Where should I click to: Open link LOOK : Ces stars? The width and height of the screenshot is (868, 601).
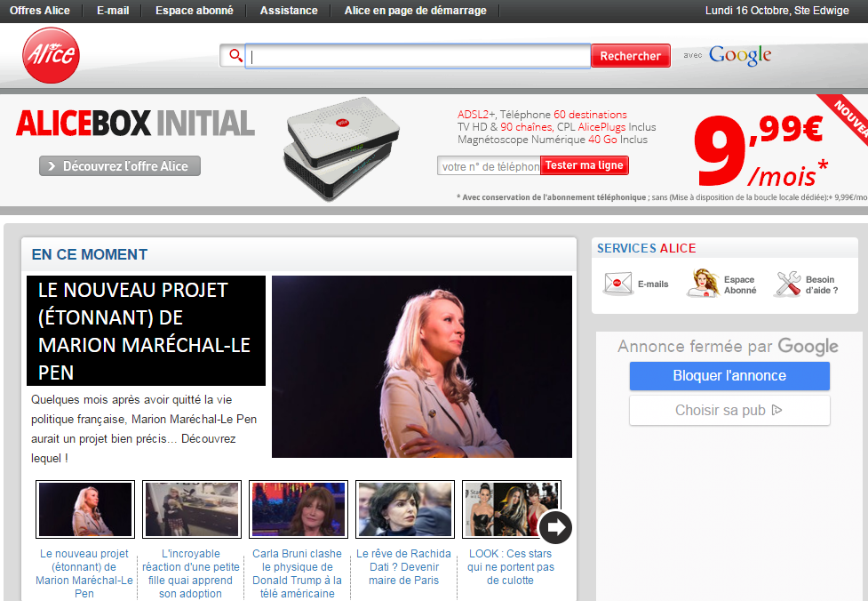click(510, 566)
